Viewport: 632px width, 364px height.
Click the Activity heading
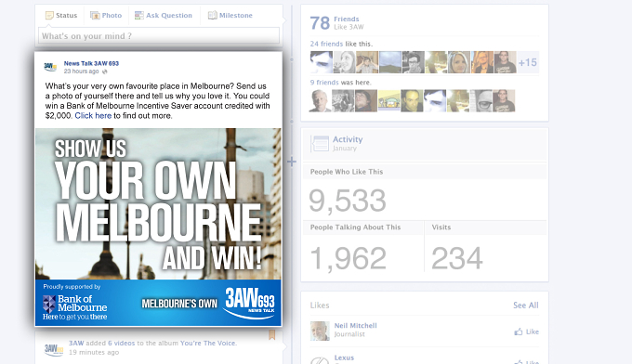click(x=348, y=139)
